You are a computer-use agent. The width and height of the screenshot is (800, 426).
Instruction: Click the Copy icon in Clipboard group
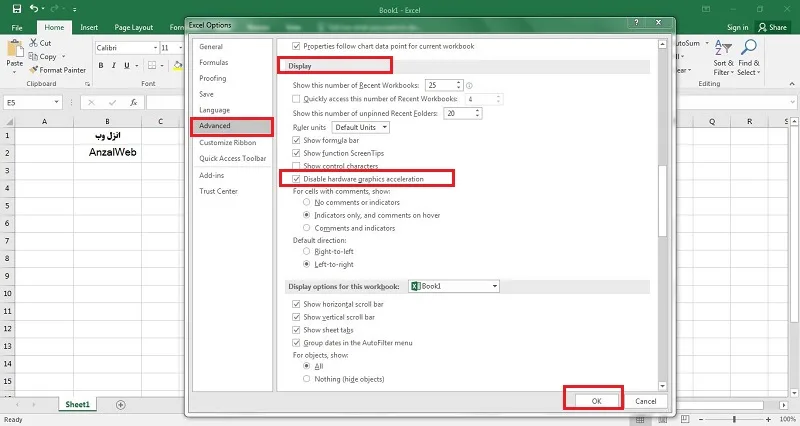[34, 56]
